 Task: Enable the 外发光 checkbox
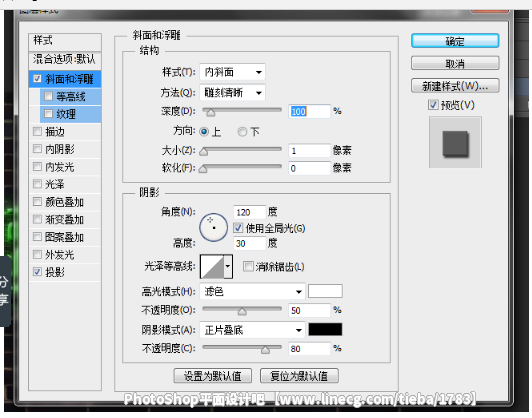coord(37,254)
